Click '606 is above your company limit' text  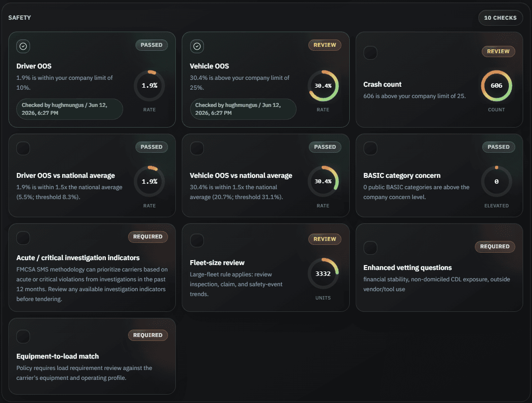(x=414, y=96)
